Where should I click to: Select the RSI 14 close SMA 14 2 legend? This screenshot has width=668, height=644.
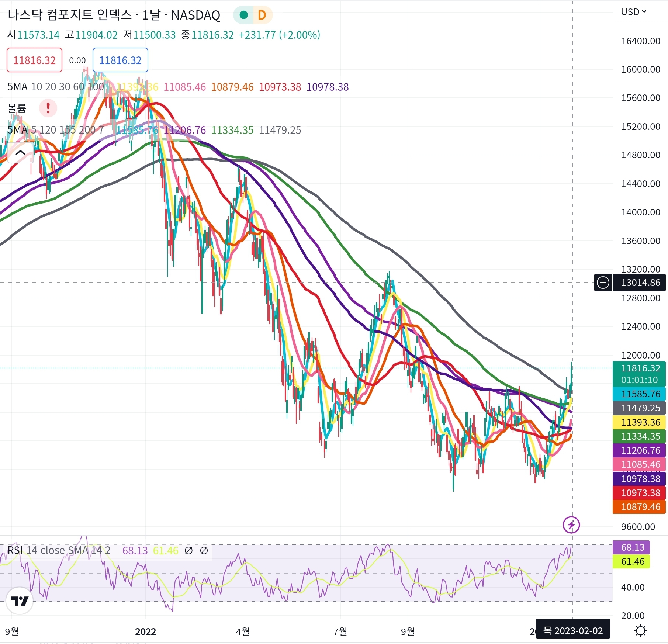(59, 551)
